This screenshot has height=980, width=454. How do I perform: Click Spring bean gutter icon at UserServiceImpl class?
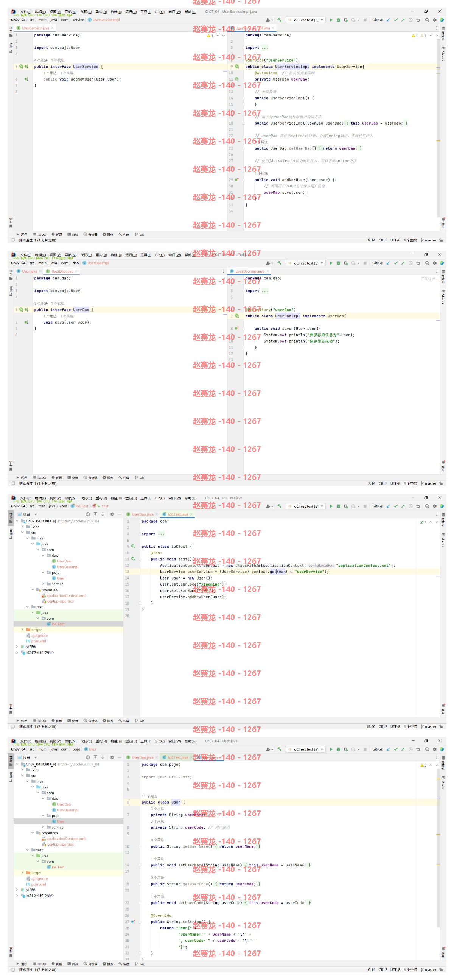point(237,67)
